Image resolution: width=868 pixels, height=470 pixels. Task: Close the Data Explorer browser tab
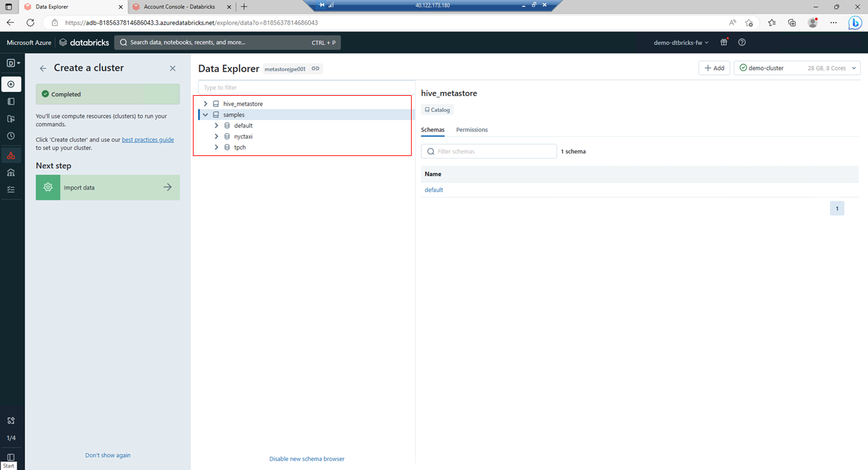pyautogui.click(x=120, y=6)
